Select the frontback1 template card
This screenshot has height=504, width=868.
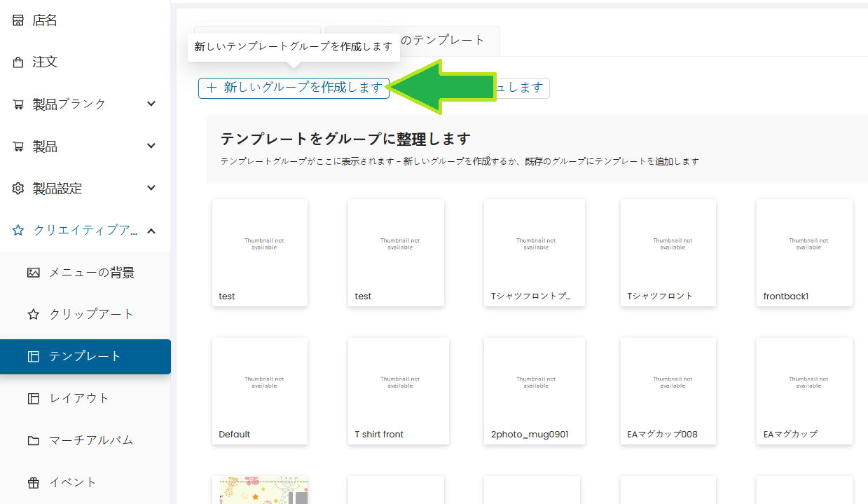point(804,252)
